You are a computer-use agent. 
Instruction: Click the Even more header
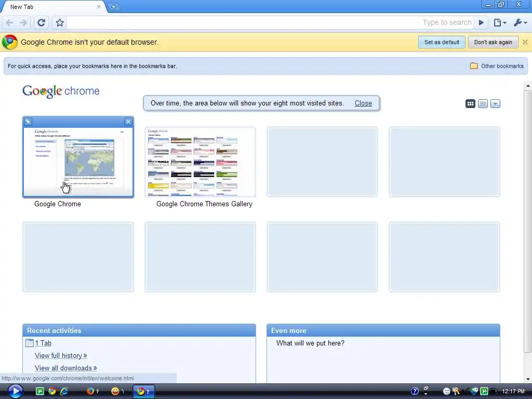point(383,330)
